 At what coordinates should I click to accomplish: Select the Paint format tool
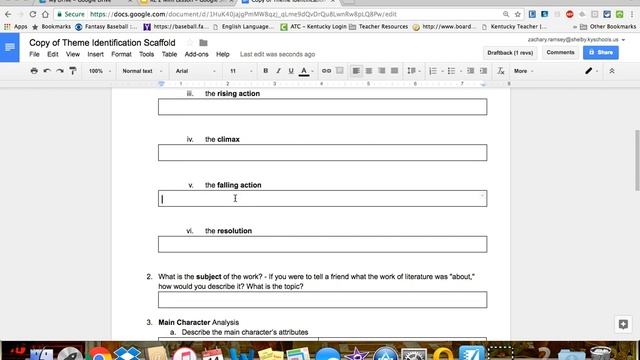point(73,71)
